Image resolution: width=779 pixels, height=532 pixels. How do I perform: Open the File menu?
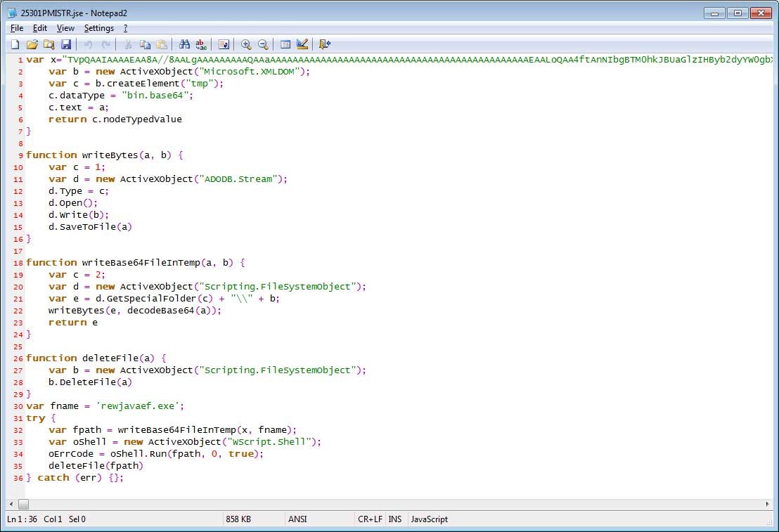(17, 28)
